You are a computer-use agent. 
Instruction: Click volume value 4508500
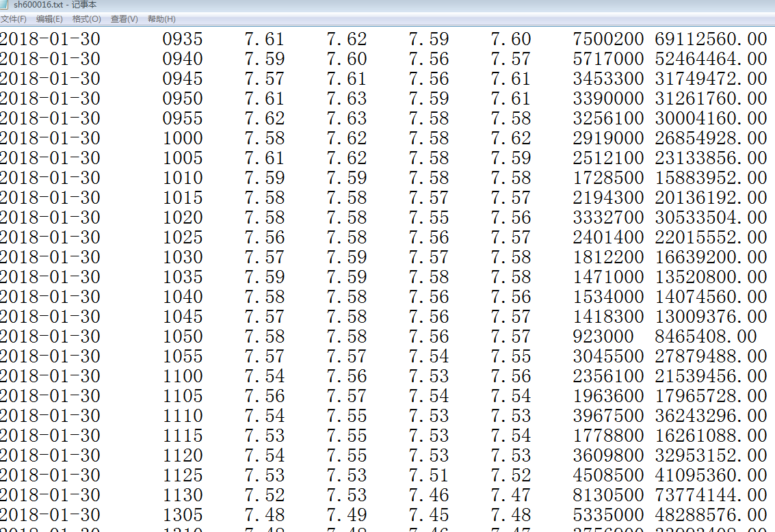pyautogui.click(x=608, y=475)
